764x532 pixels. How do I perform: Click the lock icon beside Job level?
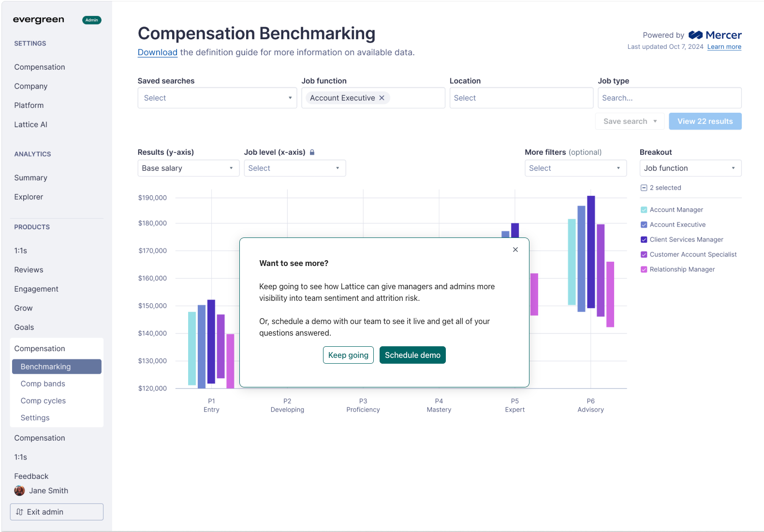click(x=312, y=152)
